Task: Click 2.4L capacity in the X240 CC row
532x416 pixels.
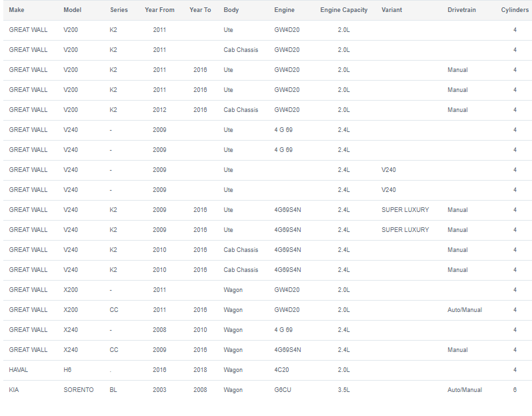Action: pos(344,350)
